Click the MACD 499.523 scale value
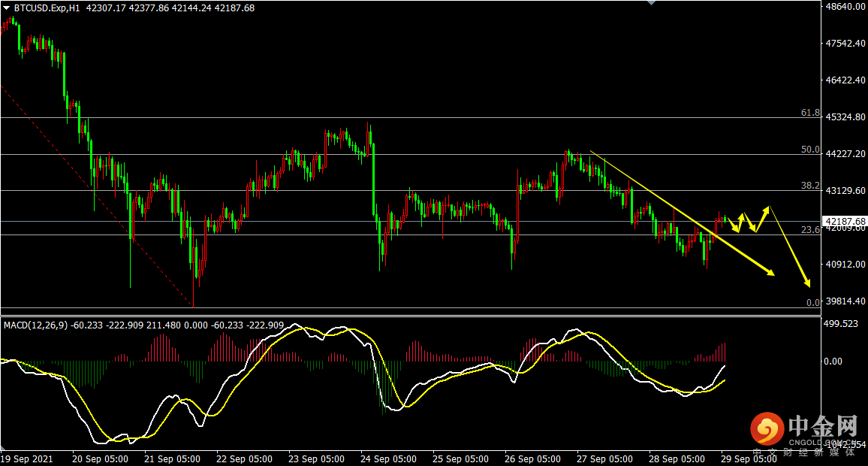 point(841,324)
